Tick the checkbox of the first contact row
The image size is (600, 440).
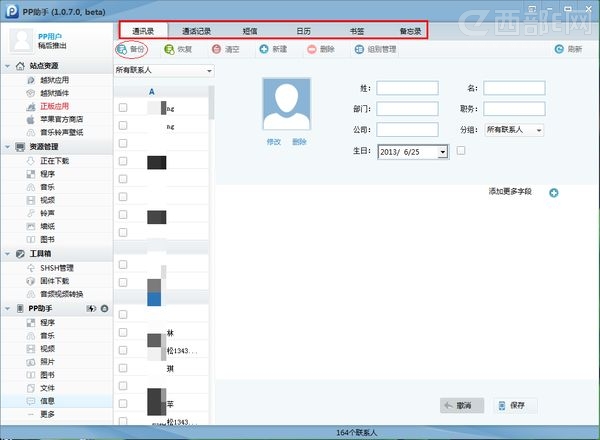click(123, 108)
